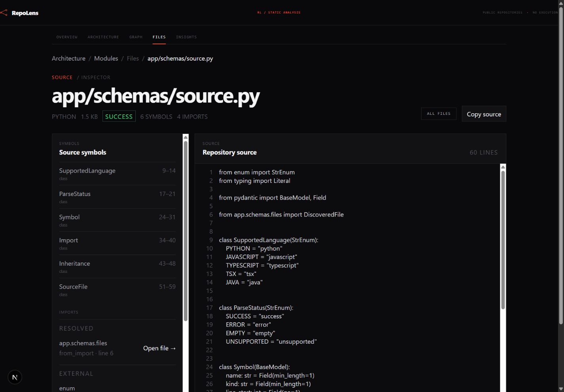
Task: Click the symbols panel scrollbar thumb
Action: [x=186, y=231]
